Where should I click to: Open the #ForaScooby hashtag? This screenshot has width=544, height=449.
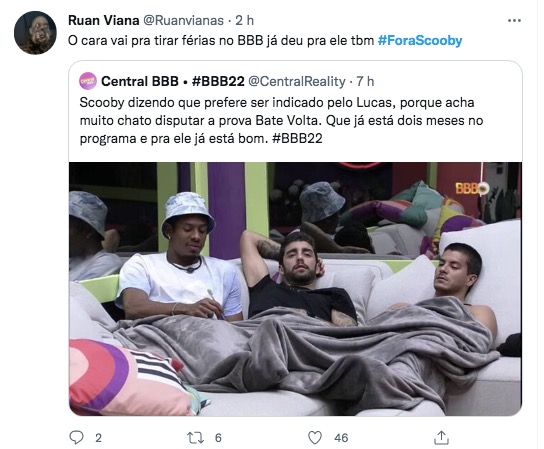420,41
